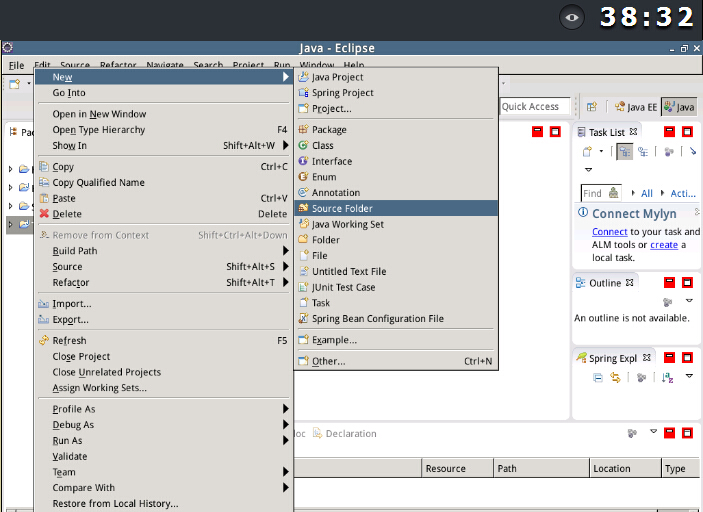The height and width of the screenshot is (512, 703).
Task: Expand Refactor submenu in context menu
Action: 164,282
